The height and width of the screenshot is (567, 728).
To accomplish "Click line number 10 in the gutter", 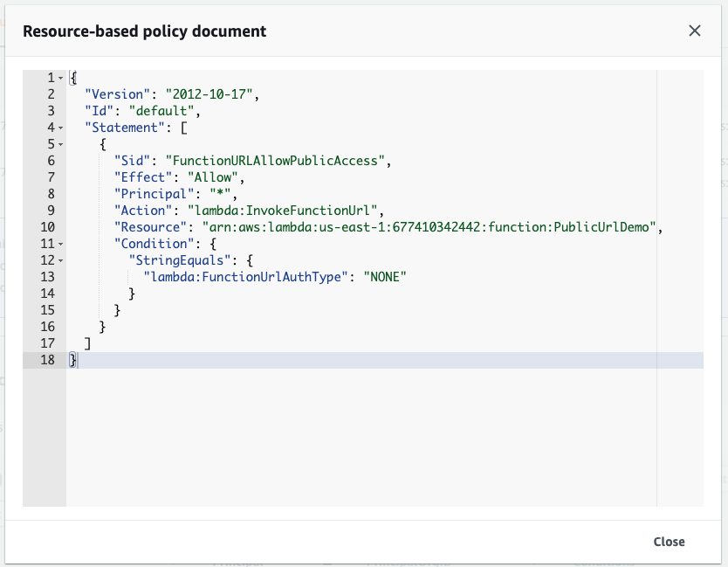I will pos(48,227).
